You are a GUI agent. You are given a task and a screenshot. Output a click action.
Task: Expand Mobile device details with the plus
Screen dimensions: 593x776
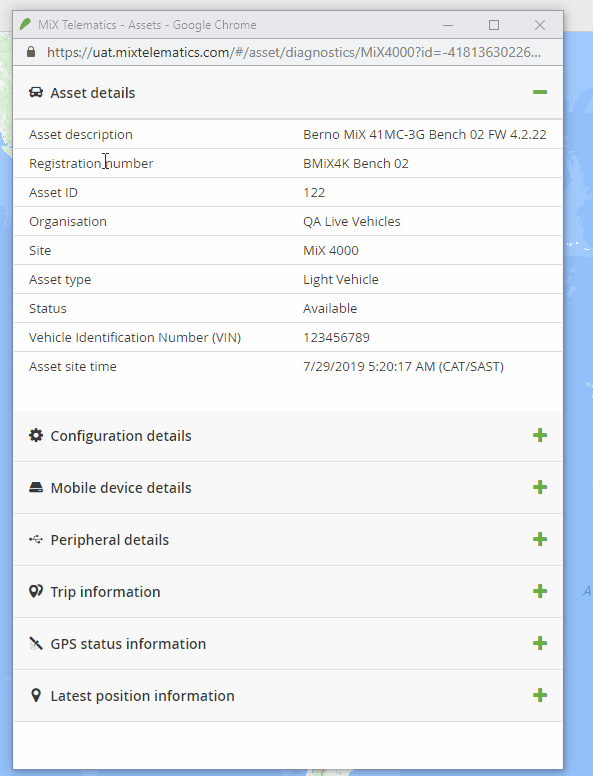click(540, 487)
